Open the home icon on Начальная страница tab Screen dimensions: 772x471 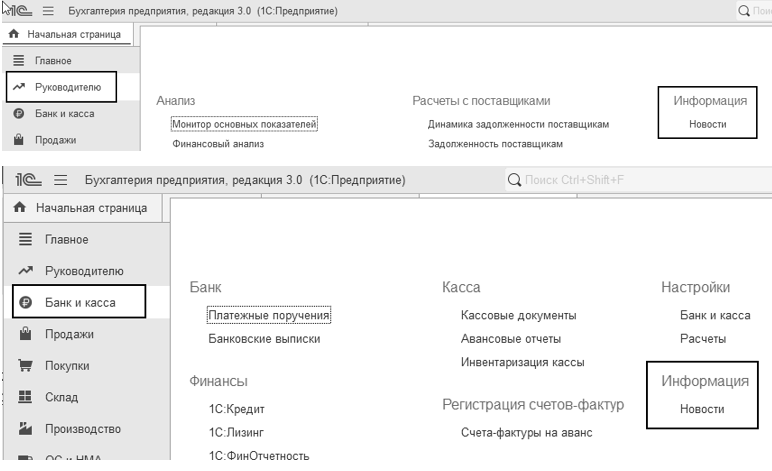click(x=20, y=207)
